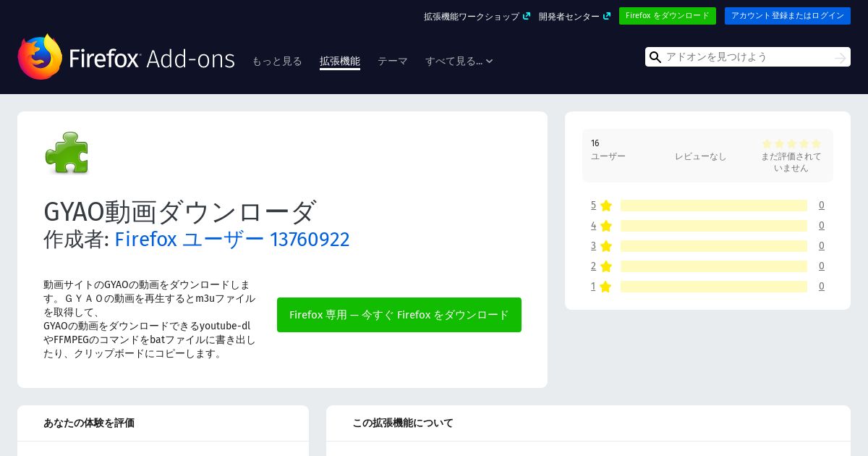Click the 4-star review count 0
The height and width of the screenshot is (456, 868).
822,226
